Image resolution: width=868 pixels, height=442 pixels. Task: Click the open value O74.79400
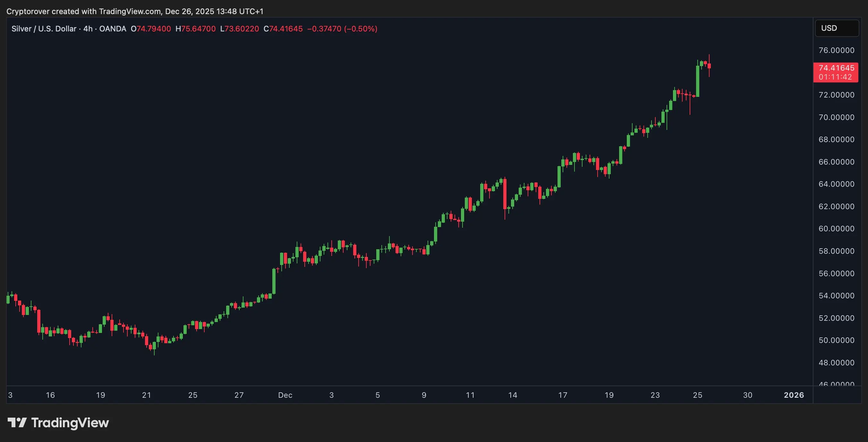151,29
